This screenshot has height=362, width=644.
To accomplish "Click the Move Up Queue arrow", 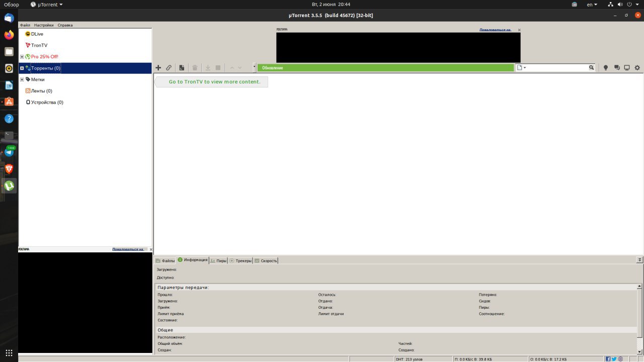I will tap(232, 67).
